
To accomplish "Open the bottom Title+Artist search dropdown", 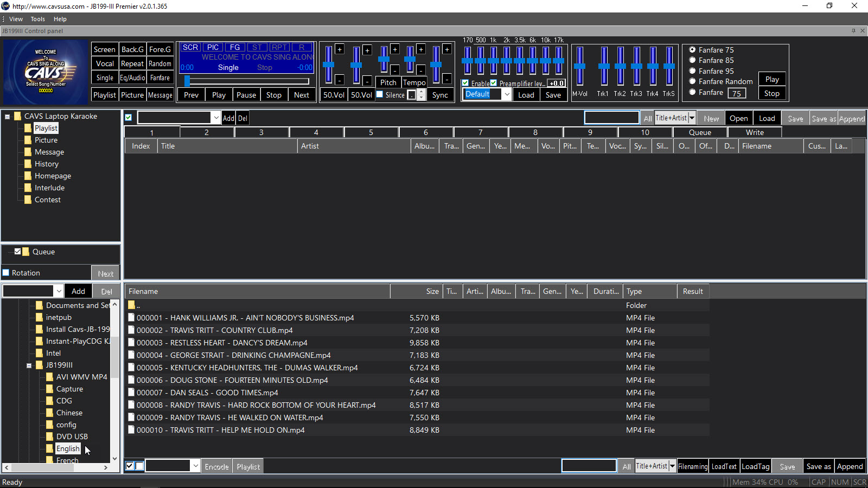I will click(x=672, y=466).
